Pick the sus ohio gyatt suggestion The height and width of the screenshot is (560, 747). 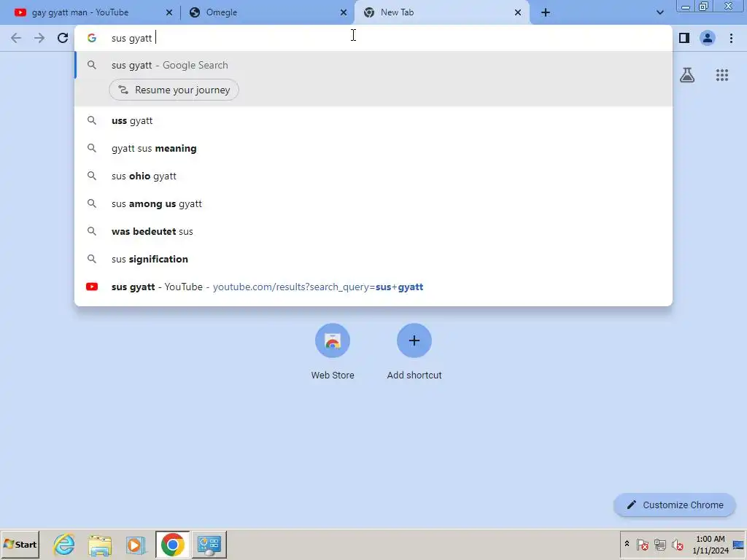click(373, 176)
